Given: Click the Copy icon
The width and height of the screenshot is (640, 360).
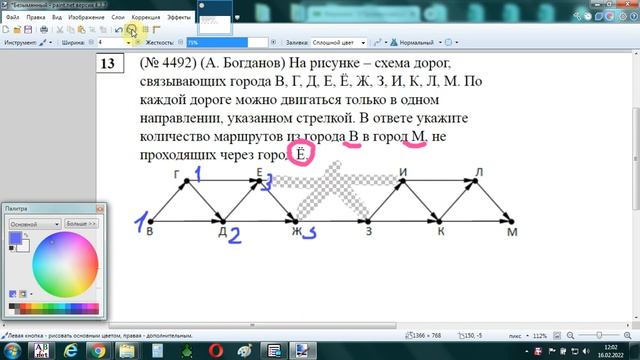Looking at the screenshot, I should click(71, 29).
